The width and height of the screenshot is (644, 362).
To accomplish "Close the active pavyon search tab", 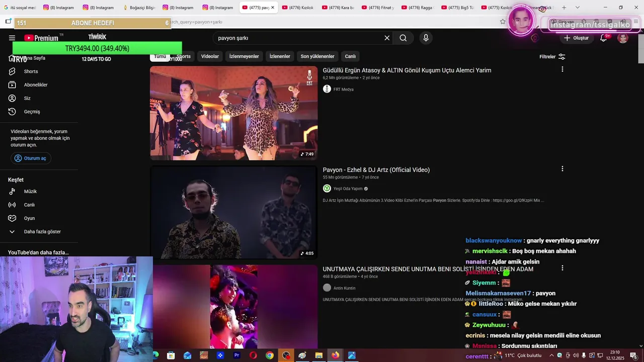I will [273, 8].
